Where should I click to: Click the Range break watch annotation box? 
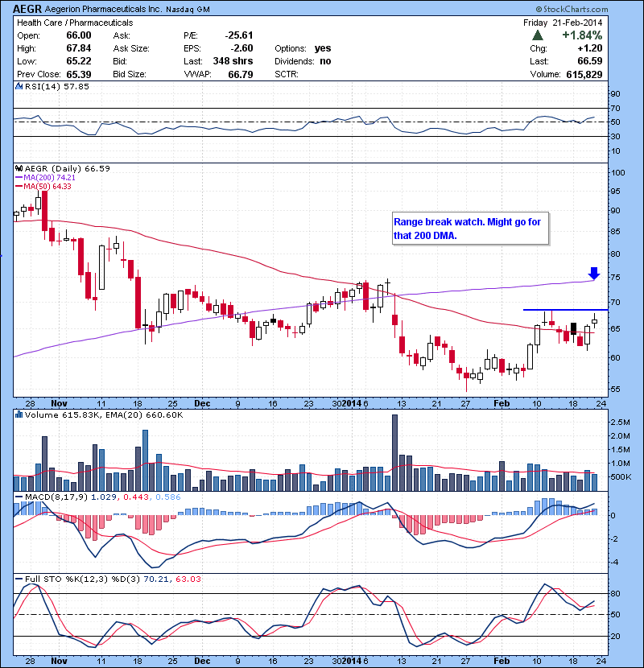(470, 229)
